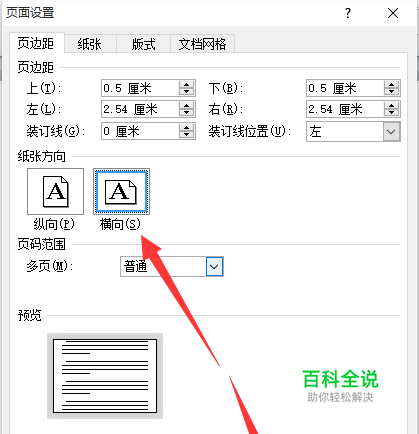Decrease the 右(R) right margin value
The image size is (419, 434).
click(x=391, y=113)
